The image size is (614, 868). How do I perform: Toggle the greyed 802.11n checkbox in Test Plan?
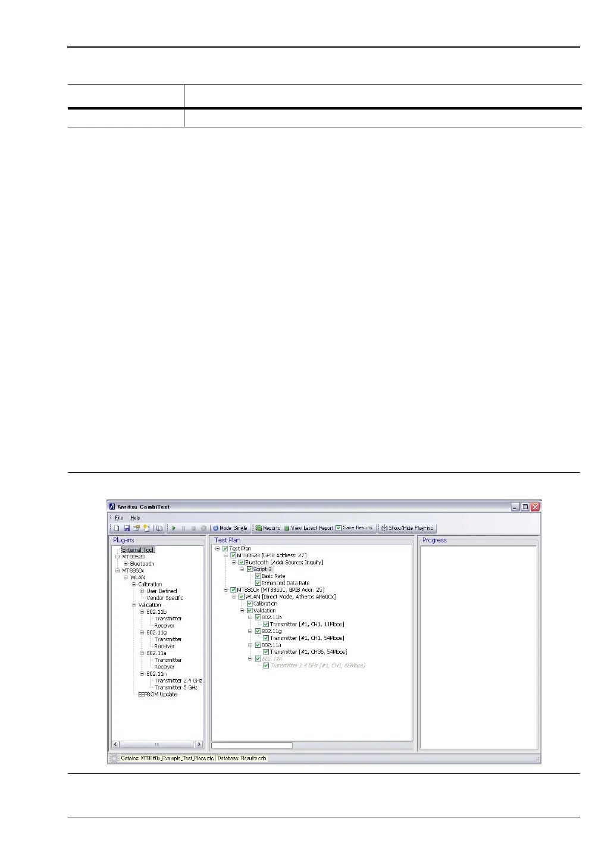tap(258, 659)
